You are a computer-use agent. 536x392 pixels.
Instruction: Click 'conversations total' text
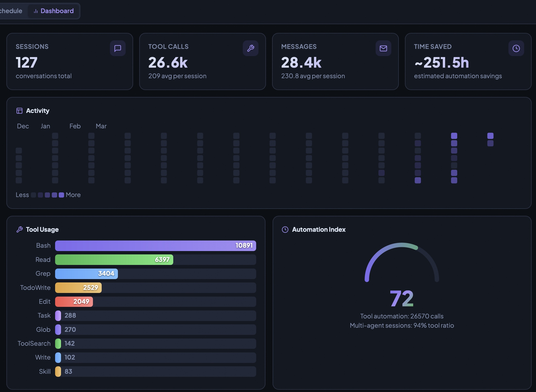coord(44,76)
